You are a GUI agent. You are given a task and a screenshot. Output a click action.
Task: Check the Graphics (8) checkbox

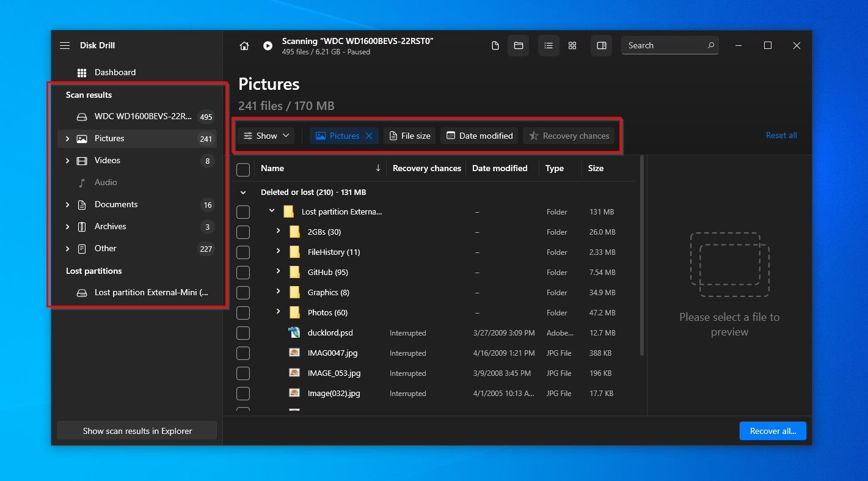coord(243,293)
